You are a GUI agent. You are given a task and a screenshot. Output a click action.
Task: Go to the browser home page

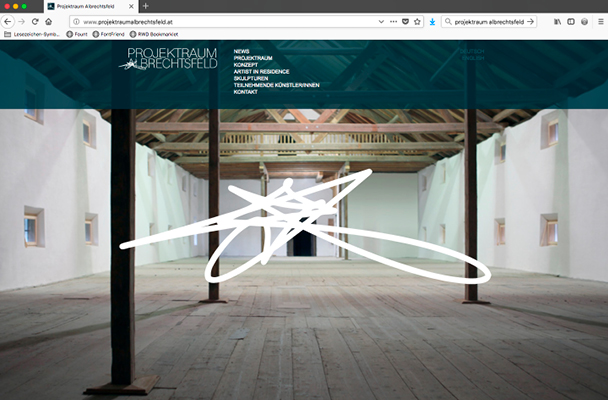[49, 21]
